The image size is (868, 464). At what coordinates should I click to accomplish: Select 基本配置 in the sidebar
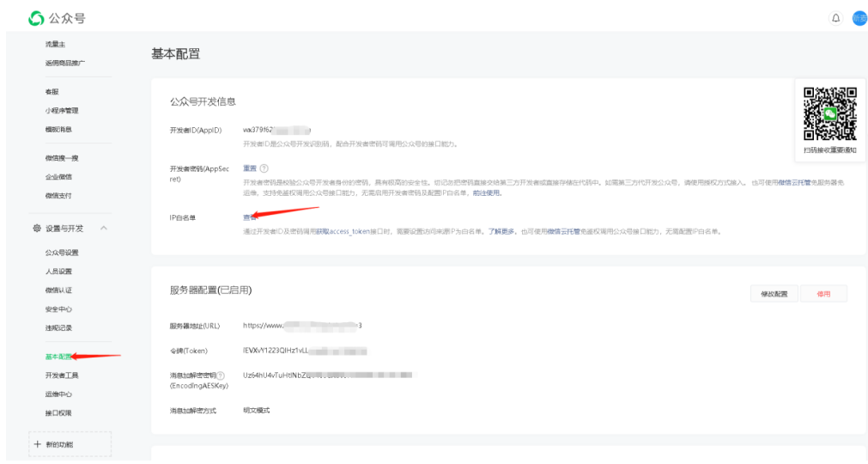tap(58, 357)
